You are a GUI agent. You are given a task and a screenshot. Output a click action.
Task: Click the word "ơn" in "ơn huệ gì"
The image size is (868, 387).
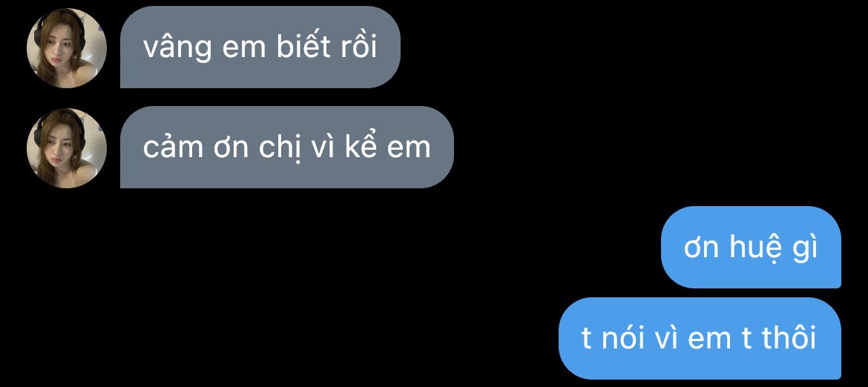click(x=700, y=249)
